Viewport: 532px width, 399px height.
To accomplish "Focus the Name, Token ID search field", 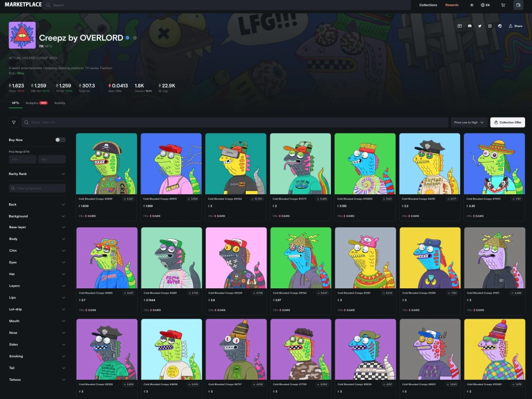I will (x=235, y=122).
